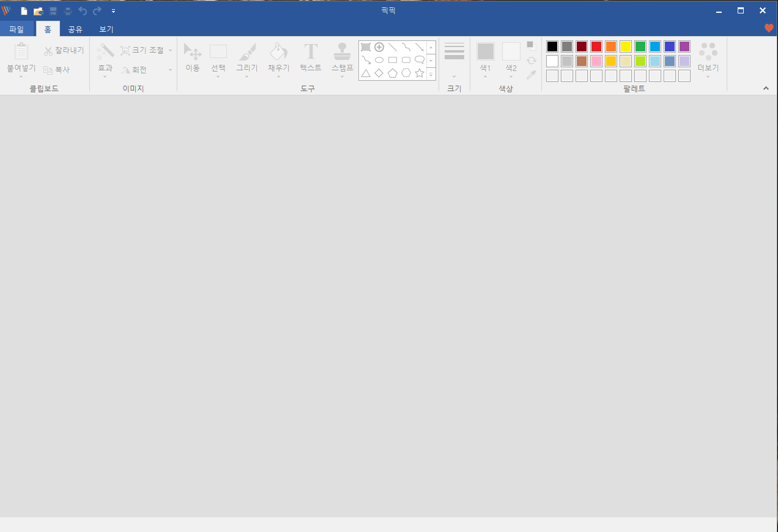Open the 파일 (File) menu tab

[x=17, y=29]
